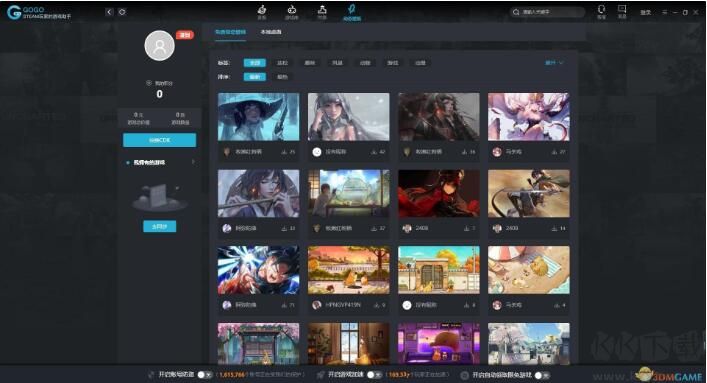Switch to the second wallpaper tab

tap(271, 32)
